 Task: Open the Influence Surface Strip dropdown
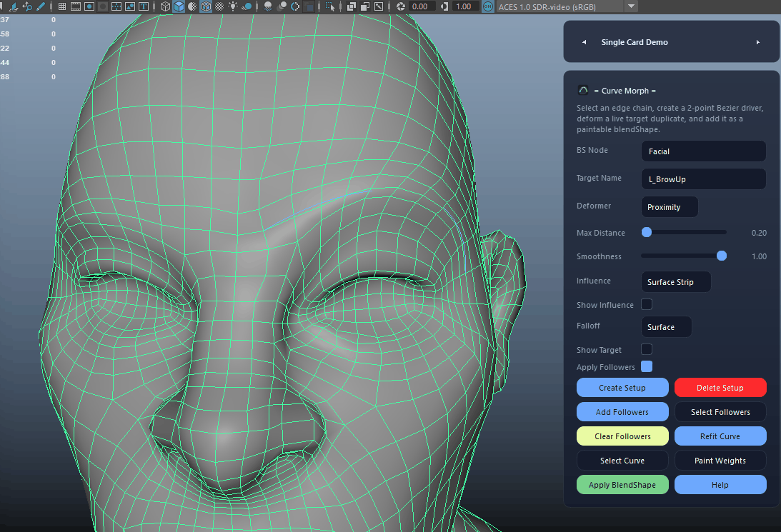676,281
